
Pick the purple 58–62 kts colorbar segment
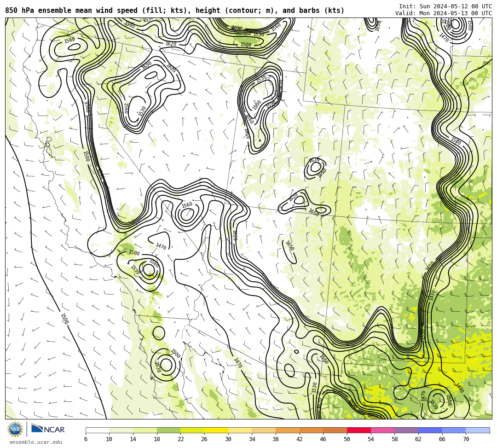point(406,430)
